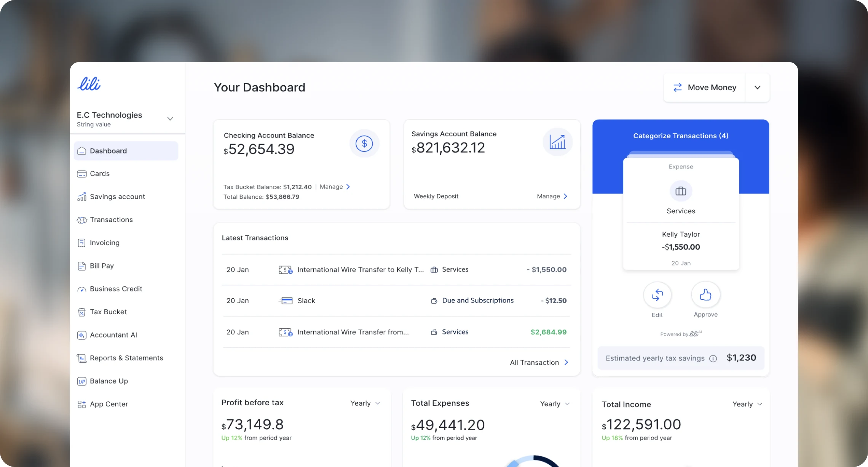The height and width of the screenshot is (467, 868).
Task: Click the Edit icon under Kelly Taylor card
Action: tap(657, 295)
